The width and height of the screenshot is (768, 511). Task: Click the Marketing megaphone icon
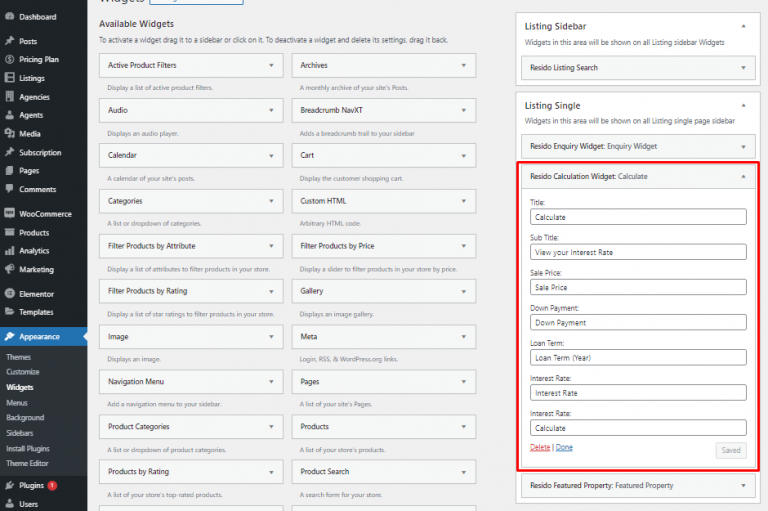tap(9, 270)
